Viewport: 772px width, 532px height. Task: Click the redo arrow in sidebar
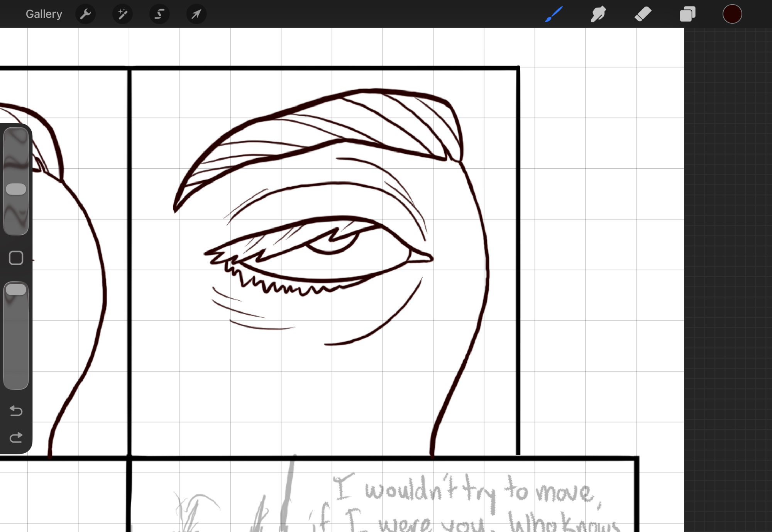[x=16, y=437]
